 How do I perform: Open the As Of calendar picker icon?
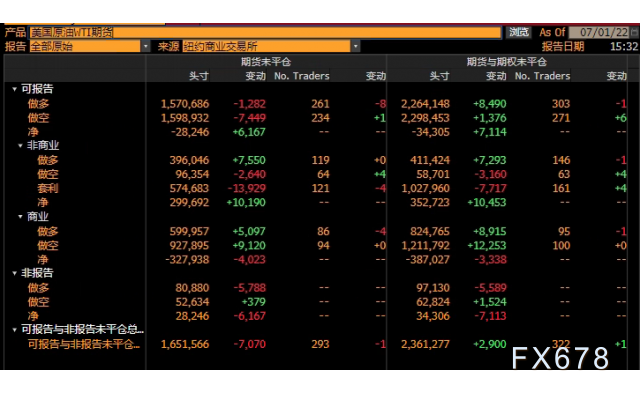coord(634,32)
